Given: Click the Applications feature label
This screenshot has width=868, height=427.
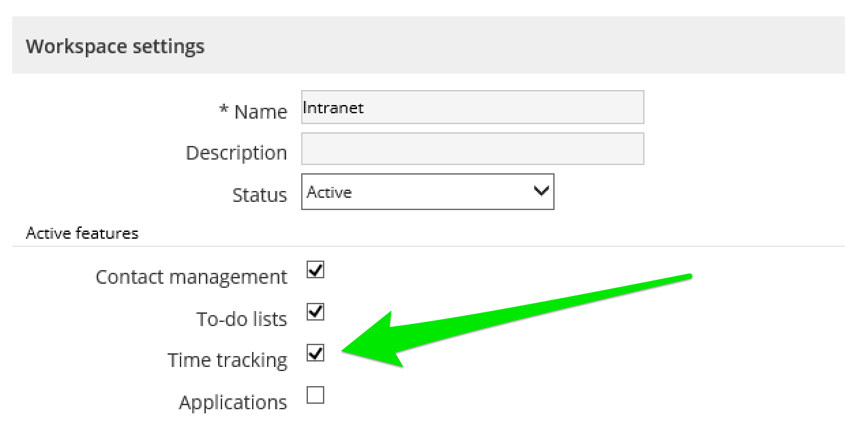Looking at the screenshot, I should pyautogui.click(x=233, y=402).
